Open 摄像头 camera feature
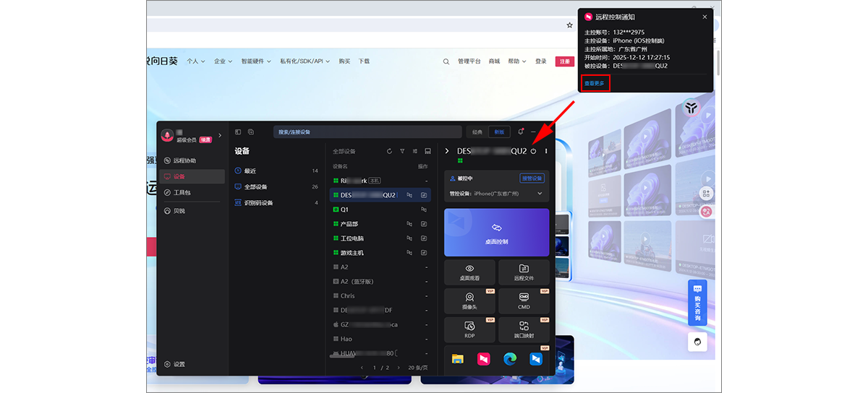Screen dimensions: 868x393 coord(469,301)
